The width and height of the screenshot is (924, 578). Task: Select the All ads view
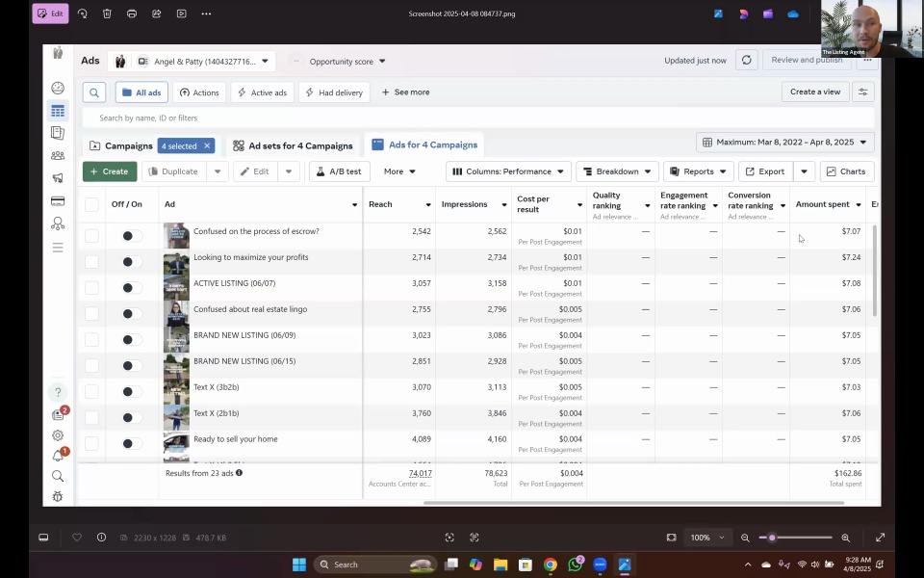click(141, 92)
